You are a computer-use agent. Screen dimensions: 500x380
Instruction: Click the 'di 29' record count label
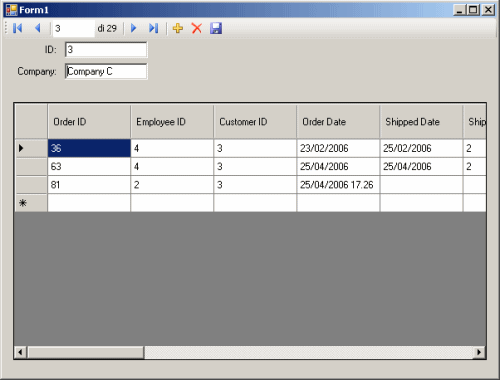107,28
